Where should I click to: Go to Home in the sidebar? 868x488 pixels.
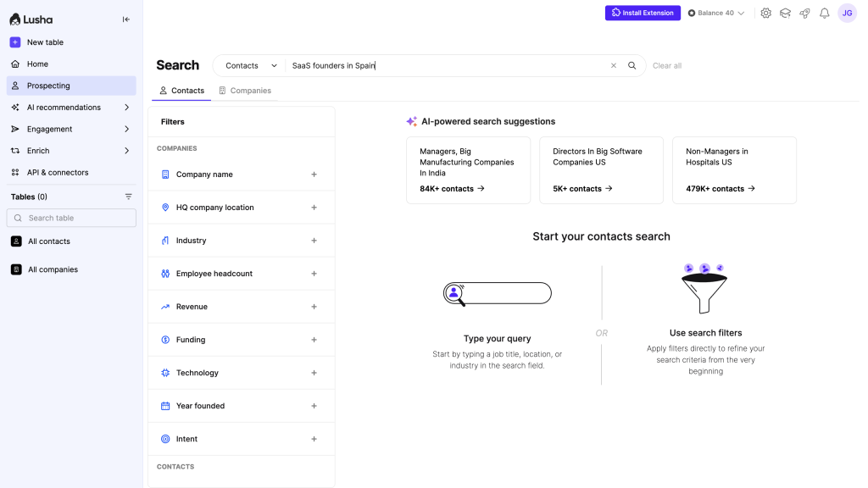[37, 64]
